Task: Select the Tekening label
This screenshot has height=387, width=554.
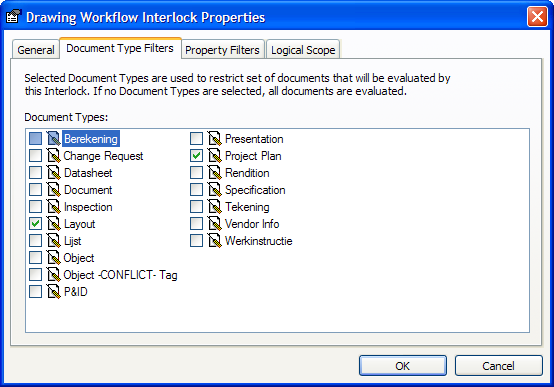Action: coord(247,207)
